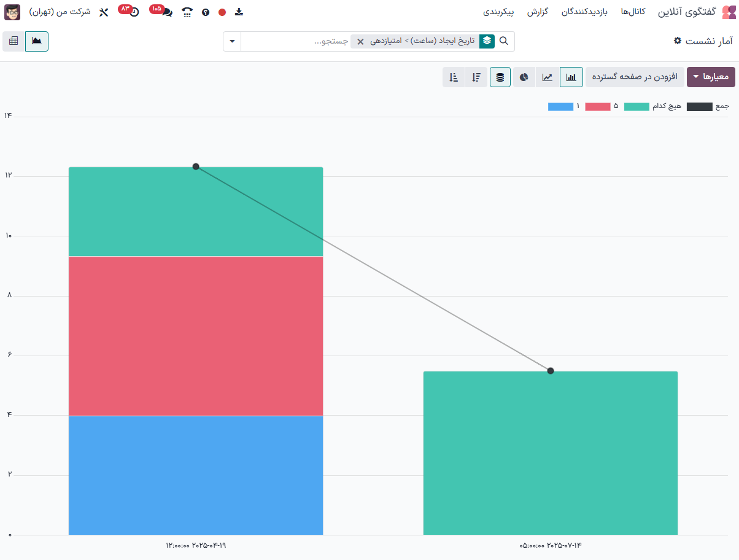Open the debug tools wrench icon

(x=104, y=12)
